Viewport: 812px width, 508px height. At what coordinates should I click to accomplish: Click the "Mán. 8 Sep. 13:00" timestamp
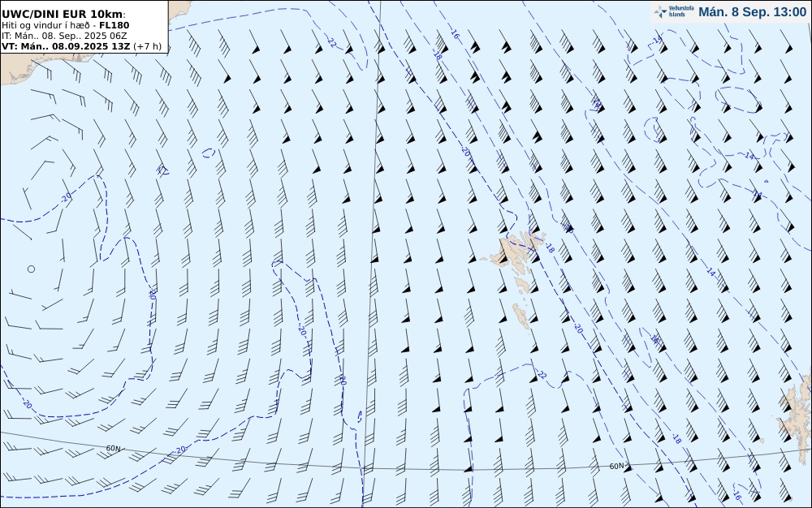pyautogui.click(x=752, y=12)
